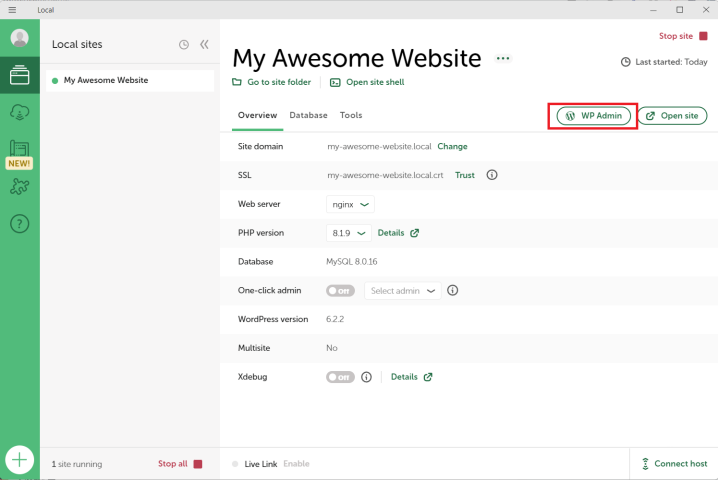Change the site domain
The image size is (718, 480).
coord(452,147)
